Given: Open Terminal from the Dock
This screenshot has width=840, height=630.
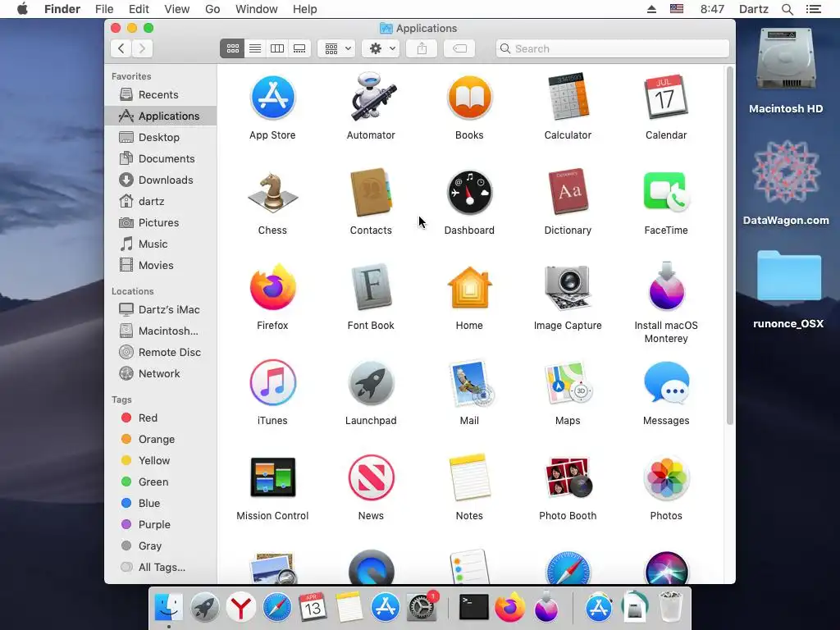Looking at the screenshot, I should (x=474, y=608).
